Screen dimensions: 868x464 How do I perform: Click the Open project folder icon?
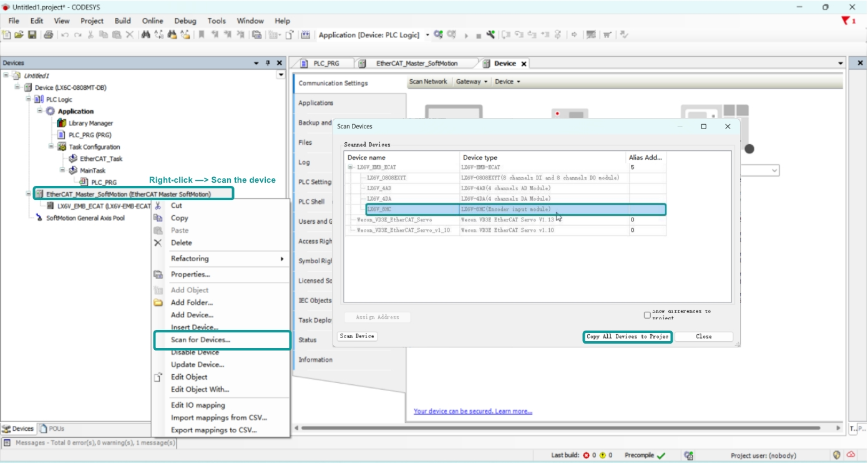pyautogui.click(x=19, y=35)
